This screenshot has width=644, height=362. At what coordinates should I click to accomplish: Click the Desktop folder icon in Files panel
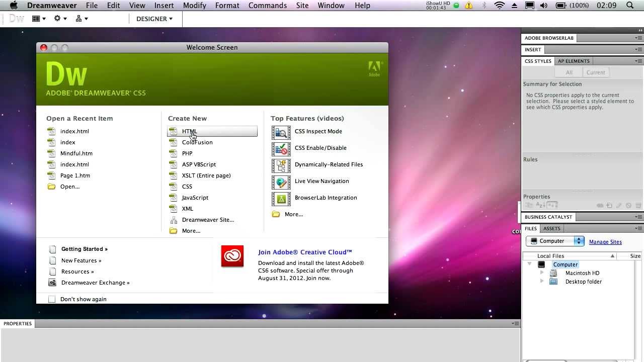point(553,282)
